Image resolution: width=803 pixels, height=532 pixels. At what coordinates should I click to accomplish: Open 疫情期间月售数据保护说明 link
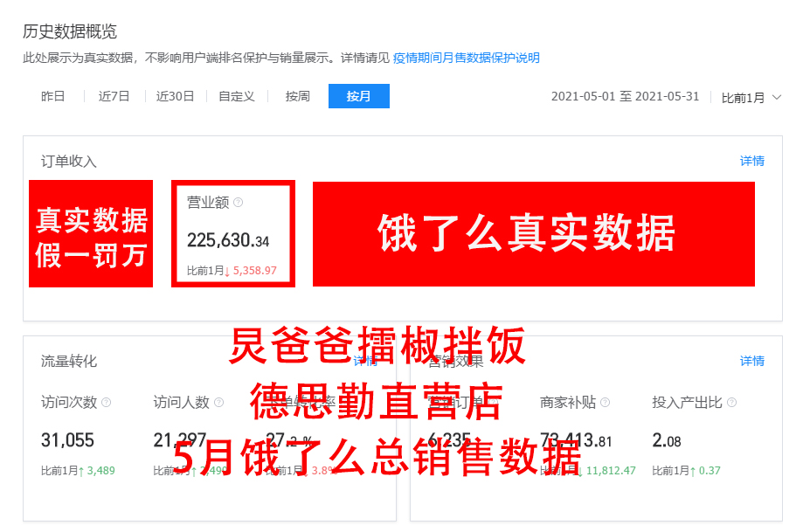(x=466, y=58)
